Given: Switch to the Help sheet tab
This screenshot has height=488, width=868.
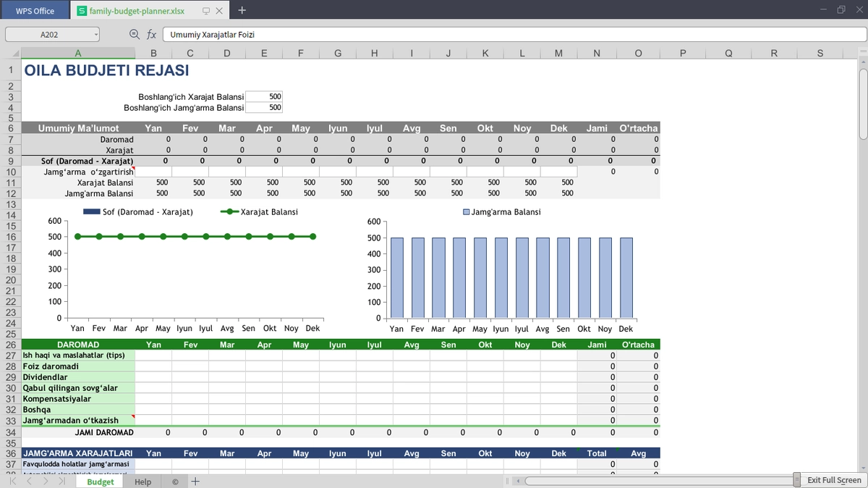Looking at the screenshot, I should (x=142, y=481).
